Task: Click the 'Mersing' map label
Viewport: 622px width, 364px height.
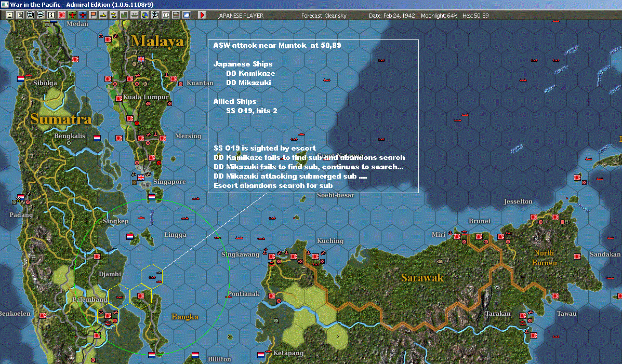Action: point(188,136)
